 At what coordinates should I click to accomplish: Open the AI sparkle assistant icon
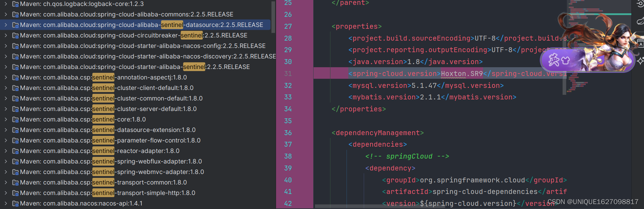click(640, 61)
